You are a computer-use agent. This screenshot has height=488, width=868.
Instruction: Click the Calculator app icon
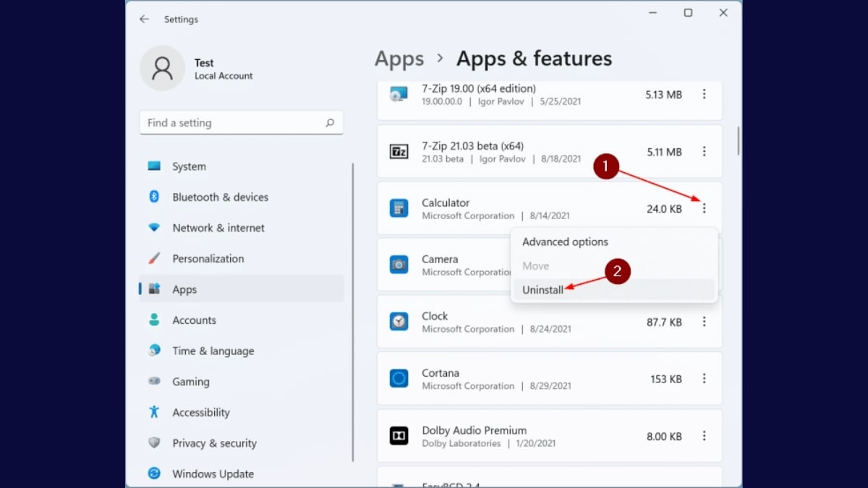coord(399,208)
